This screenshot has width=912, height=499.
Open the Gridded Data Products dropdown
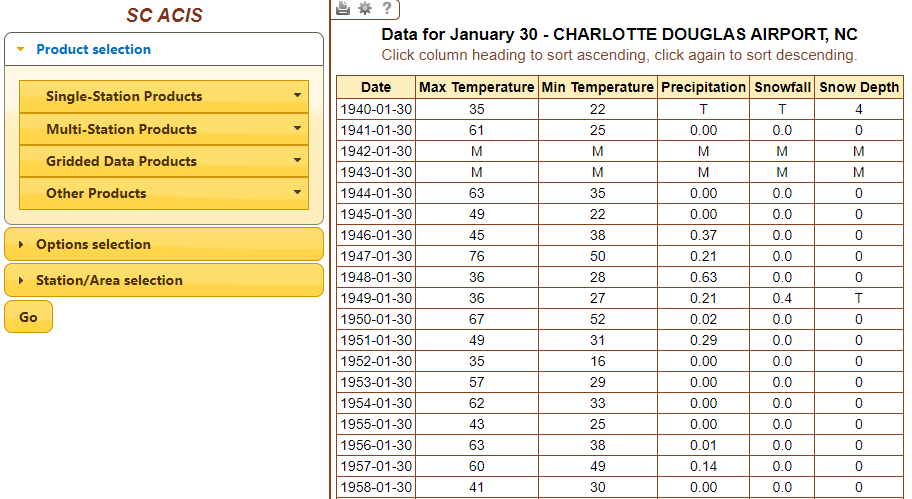click(x=164, y=161)
